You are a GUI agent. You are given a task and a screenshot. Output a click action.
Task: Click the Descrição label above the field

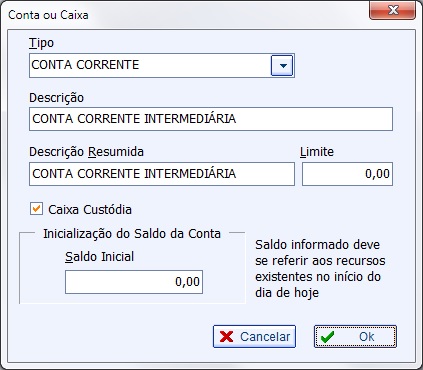click(57, 98)
